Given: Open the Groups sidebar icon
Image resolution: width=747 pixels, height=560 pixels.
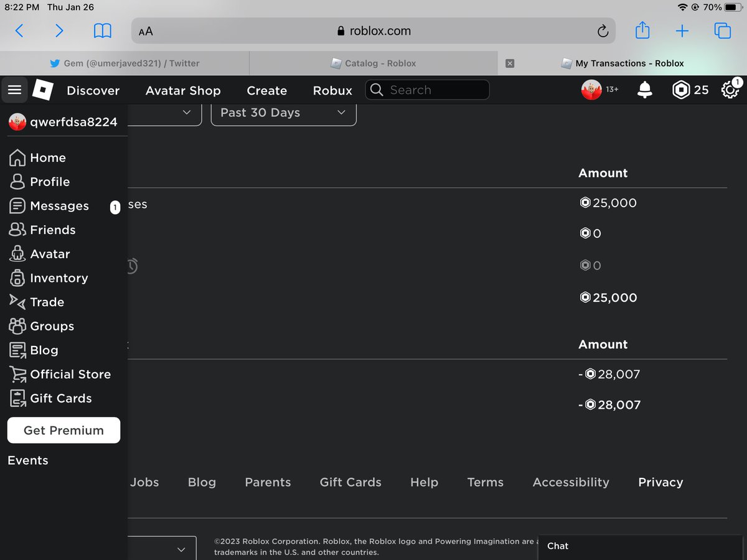Looking at the screenshot, I should tap(17, 326).
